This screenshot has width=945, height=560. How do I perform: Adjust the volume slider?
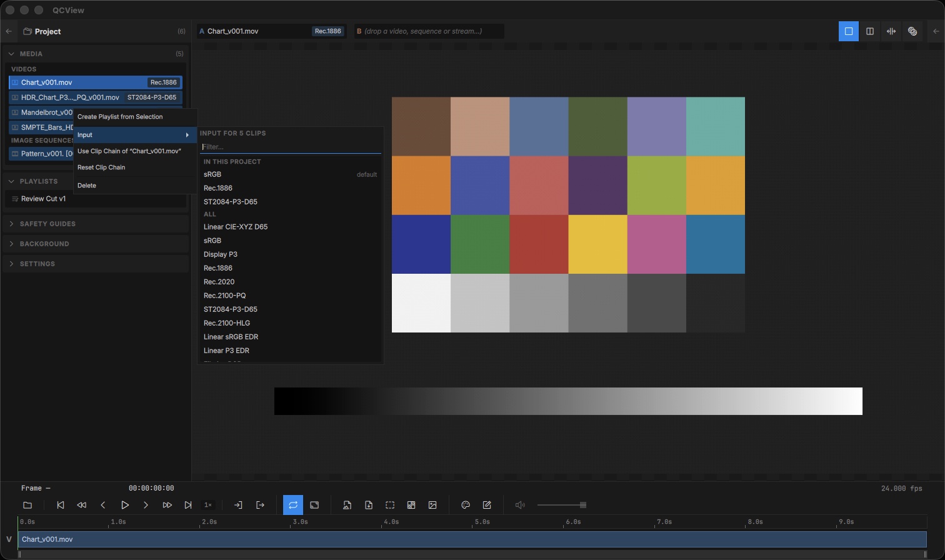[561, 505]
